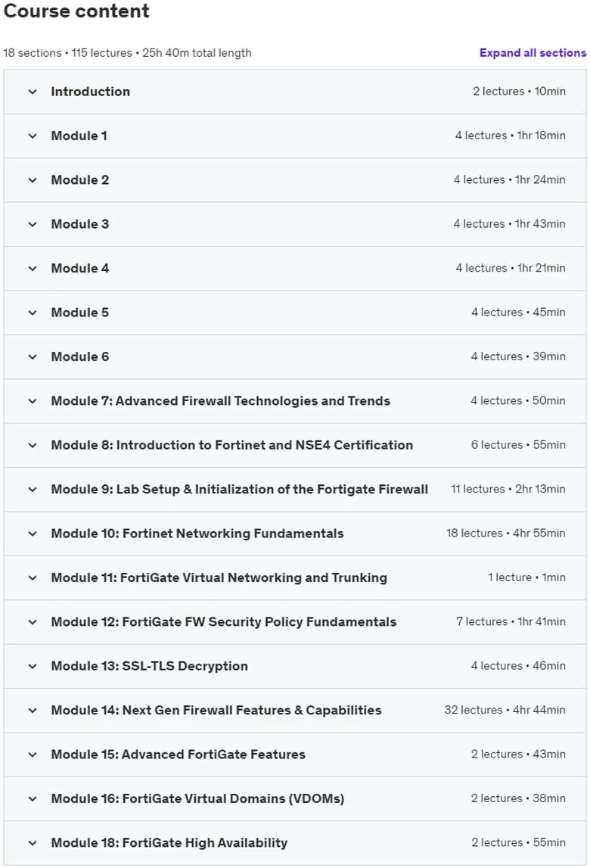Toggle the Module 6 chevron arrow
Image resolution: width=590 pixels, height=868 pixels.
click(x=33, y=357)
